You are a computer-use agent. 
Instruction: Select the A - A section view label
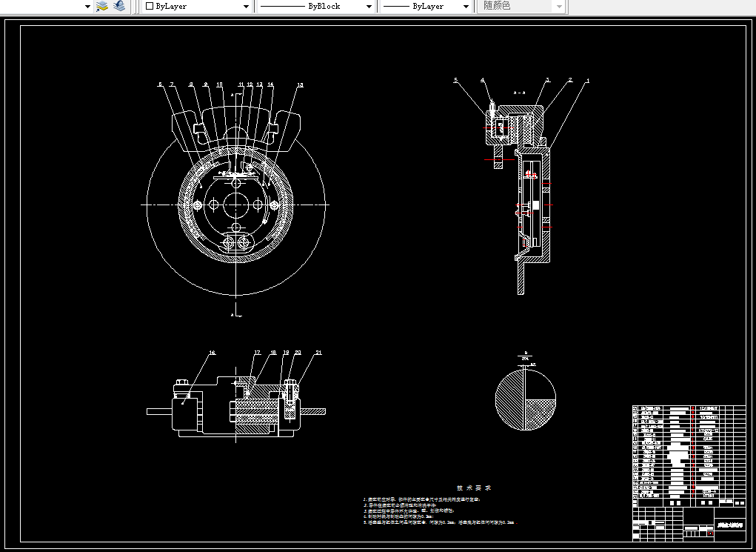click(519, 93)
